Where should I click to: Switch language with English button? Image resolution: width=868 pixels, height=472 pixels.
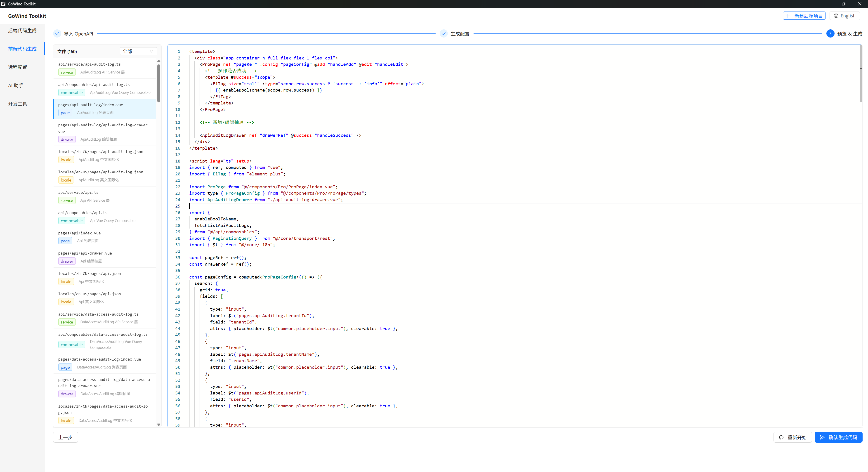click(x=844, y=16)
